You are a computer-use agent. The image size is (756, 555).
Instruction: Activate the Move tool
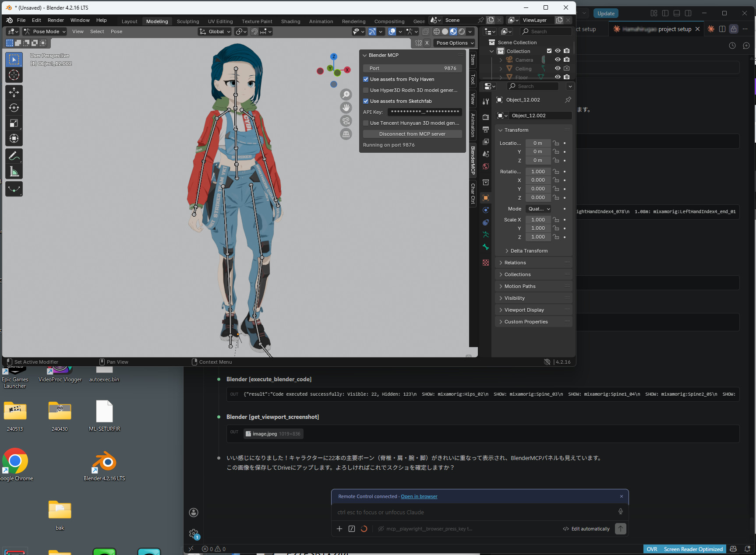coord(14,92)
